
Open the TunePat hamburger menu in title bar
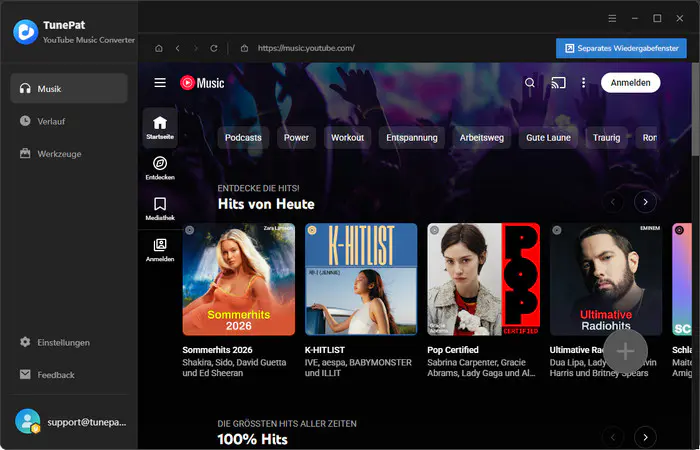(x=612, y=18)
